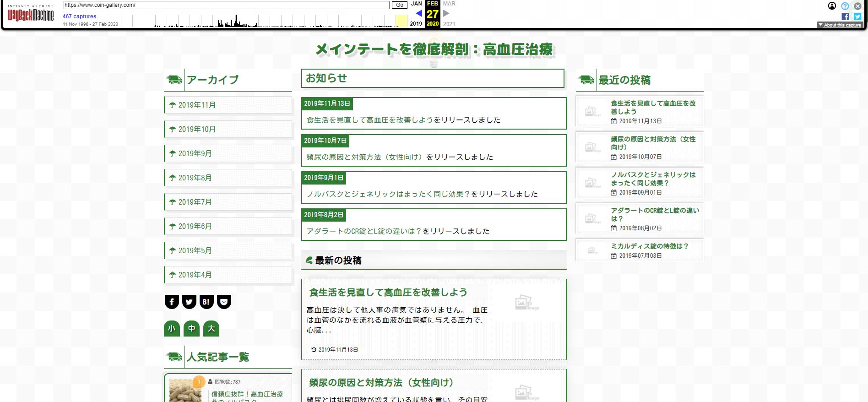Click the Wayback Machine logo
The width and height of the screenshot is (868, 402).
(x=31, y=14)
